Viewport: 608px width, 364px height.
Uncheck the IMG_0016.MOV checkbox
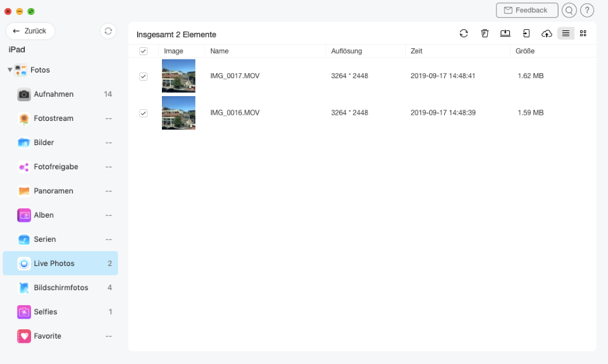pyautogui.click(x=143, y=113)
